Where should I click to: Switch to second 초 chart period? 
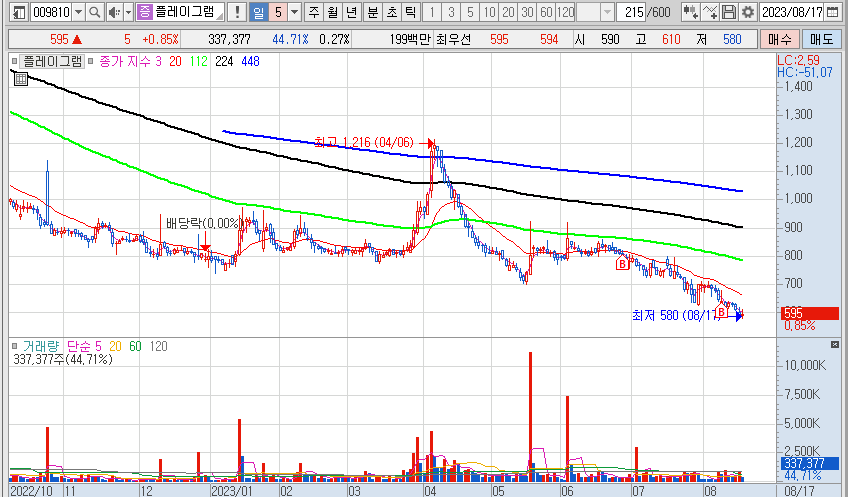point(392,12)
